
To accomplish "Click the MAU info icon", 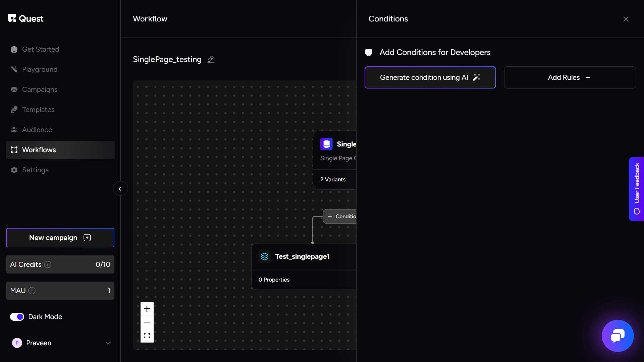I will click(32, 291).
